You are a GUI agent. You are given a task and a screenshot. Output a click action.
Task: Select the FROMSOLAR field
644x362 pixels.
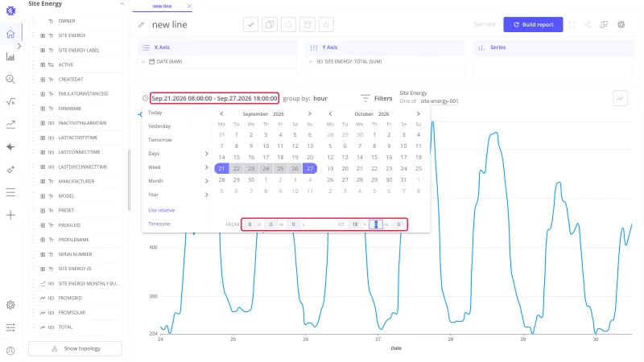pyautogui.click(x=72, y=312)
